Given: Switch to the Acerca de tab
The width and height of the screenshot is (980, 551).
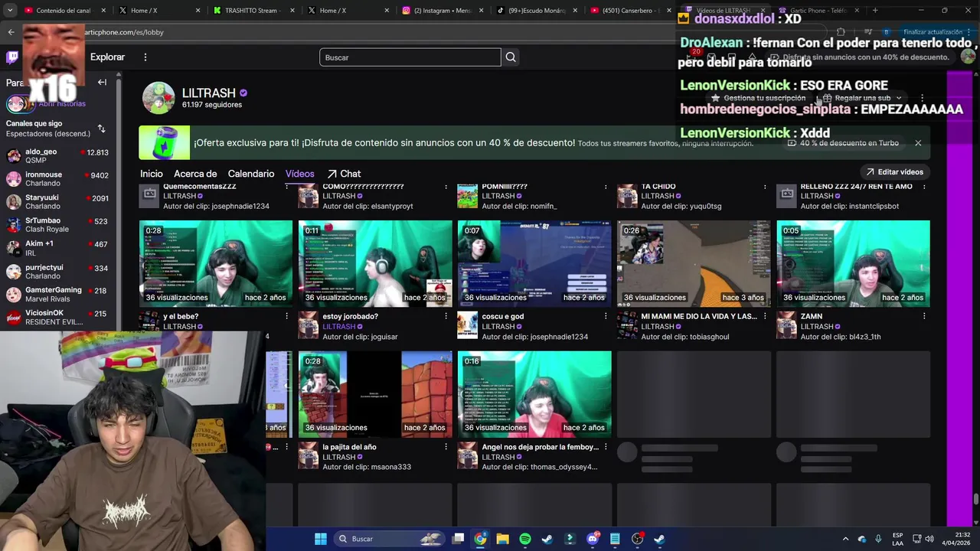Looking at the screenshot, I should [195, 174].
